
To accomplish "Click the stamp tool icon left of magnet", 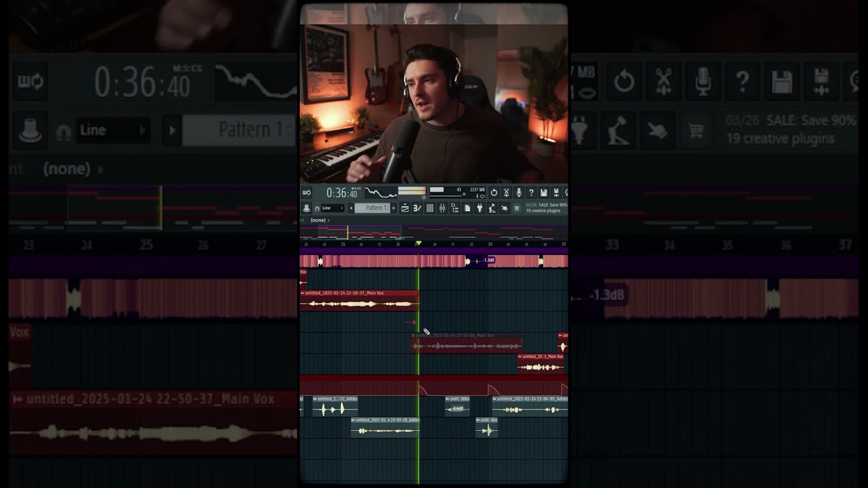I will [307, 208].
